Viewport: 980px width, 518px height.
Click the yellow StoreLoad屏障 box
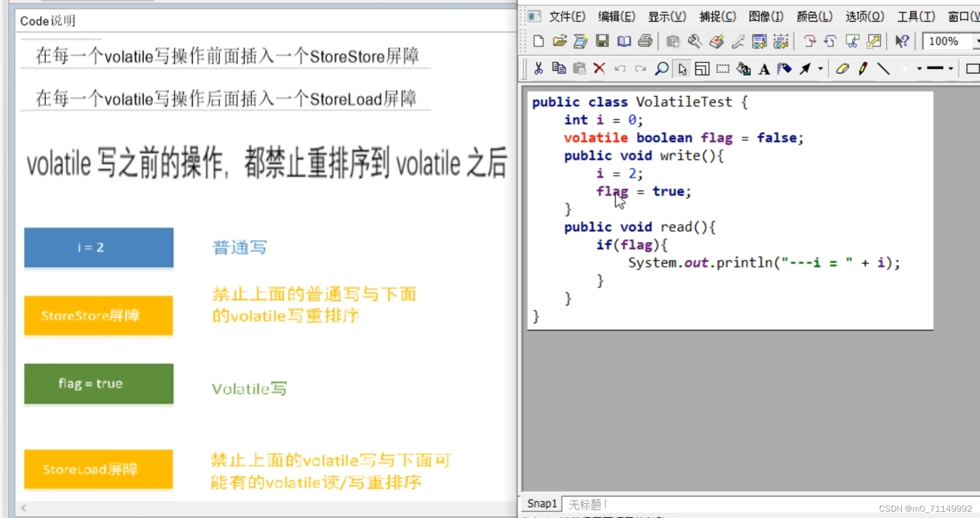click(x=99, y=469)
